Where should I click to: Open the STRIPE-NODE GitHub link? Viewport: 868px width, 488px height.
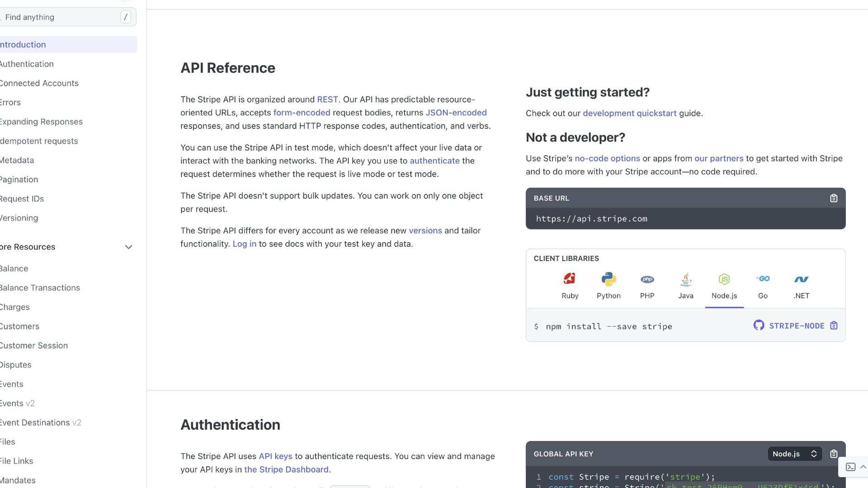(789, 326)
